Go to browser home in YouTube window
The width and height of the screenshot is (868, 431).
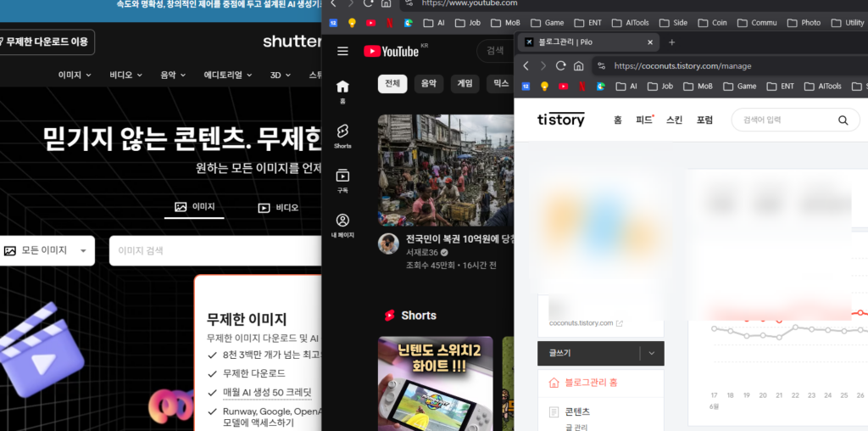[x=386, y=3]
